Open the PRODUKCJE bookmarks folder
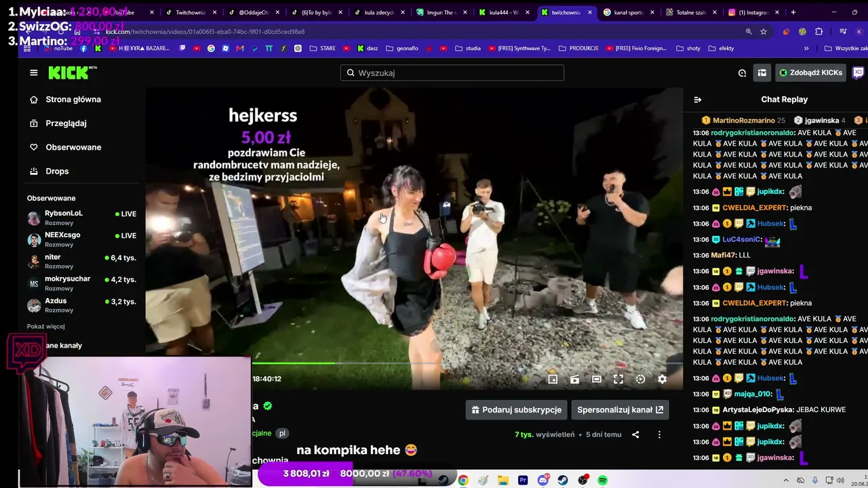 (578, 49)
